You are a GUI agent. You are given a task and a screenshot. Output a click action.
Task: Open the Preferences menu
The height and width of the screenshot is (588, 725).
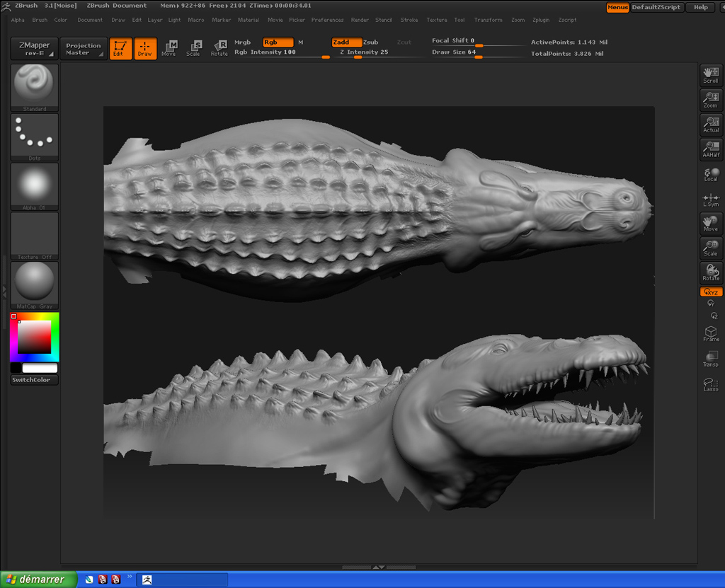[327, 20]
